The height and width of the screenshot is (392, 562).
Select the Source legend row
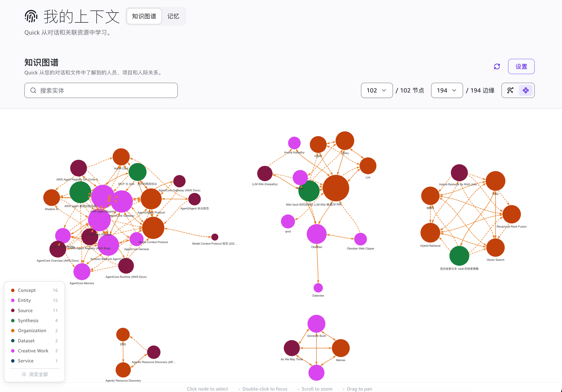click(34, 310)
